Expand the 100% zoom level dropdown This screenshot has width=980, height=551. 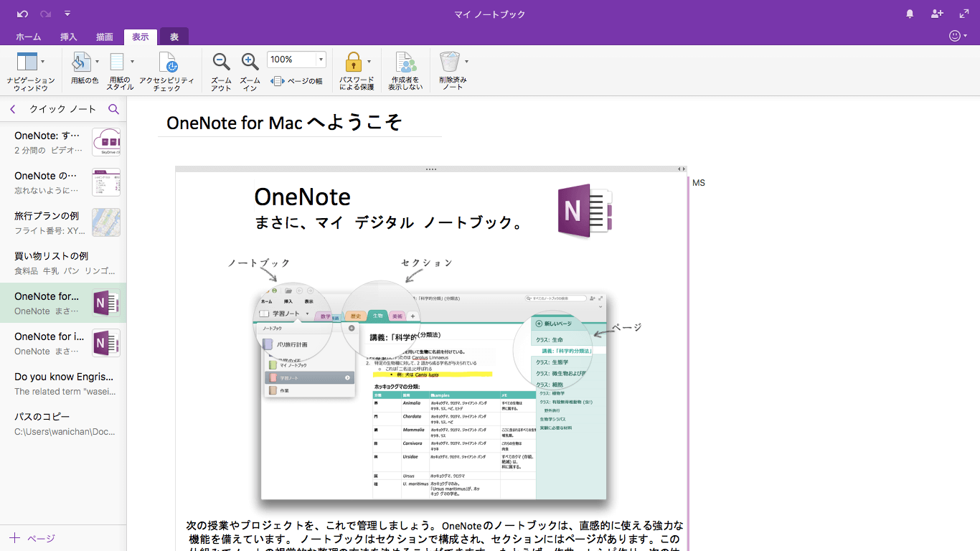pos(321,60)
